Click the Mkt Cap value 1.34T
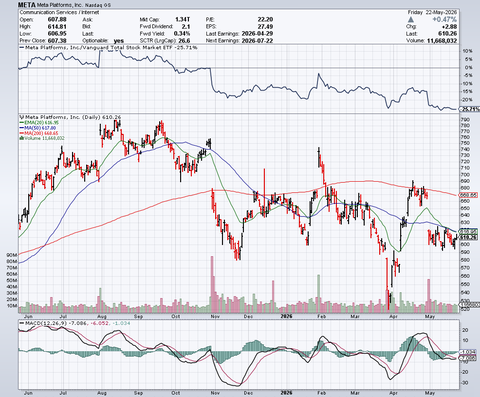 (182, 19)
